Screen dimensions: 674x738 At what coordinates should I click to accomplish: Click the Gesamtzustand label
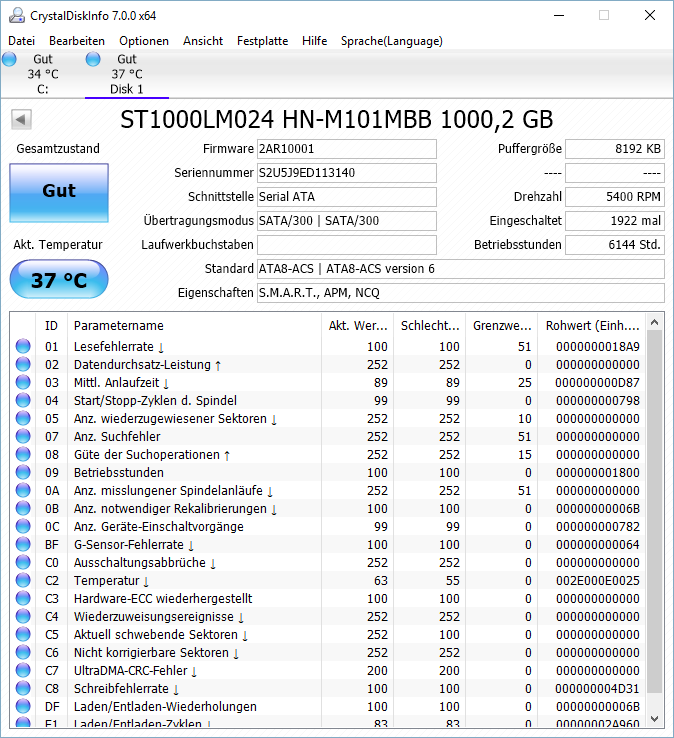coord(58,149)
